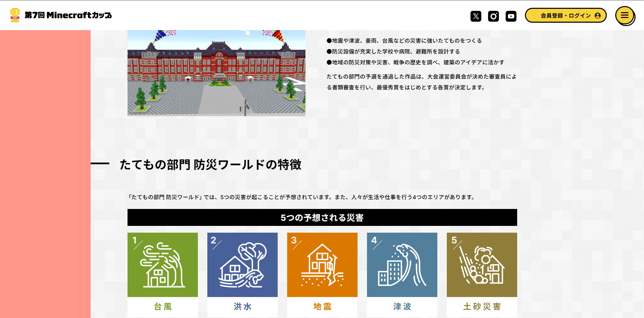
Task: Click the Minecraft Tokyo Station building image
Action: click(216, 73)
